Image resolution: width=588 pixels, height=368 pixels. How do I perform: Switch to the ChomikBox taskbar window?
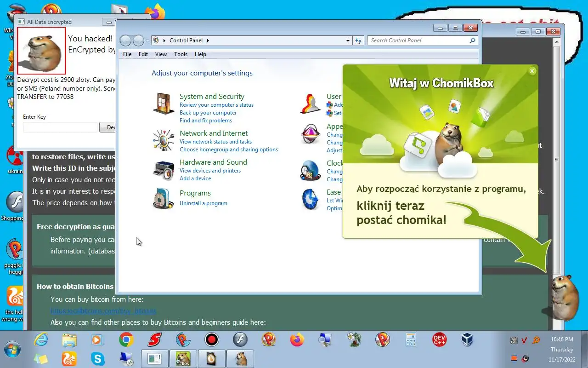click(183, 358)
